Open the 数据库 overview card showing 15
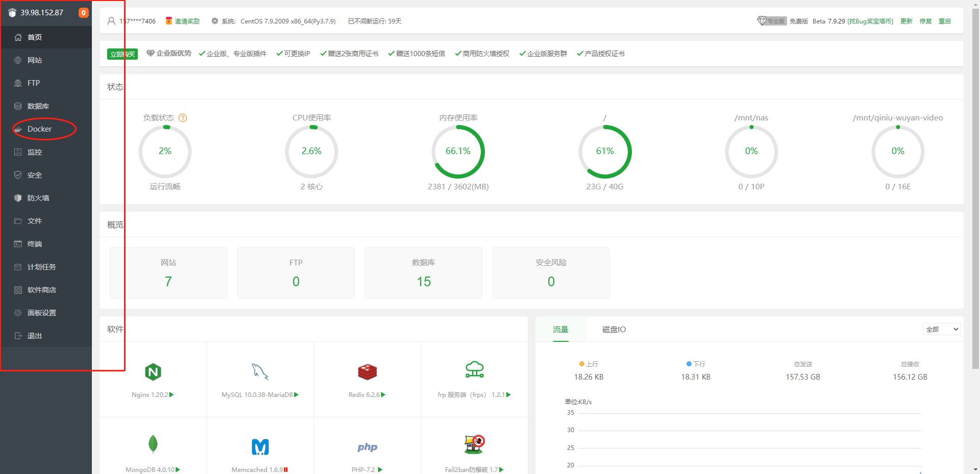The image size is (980, 474). pyautogui.click(x=424, y=273)
